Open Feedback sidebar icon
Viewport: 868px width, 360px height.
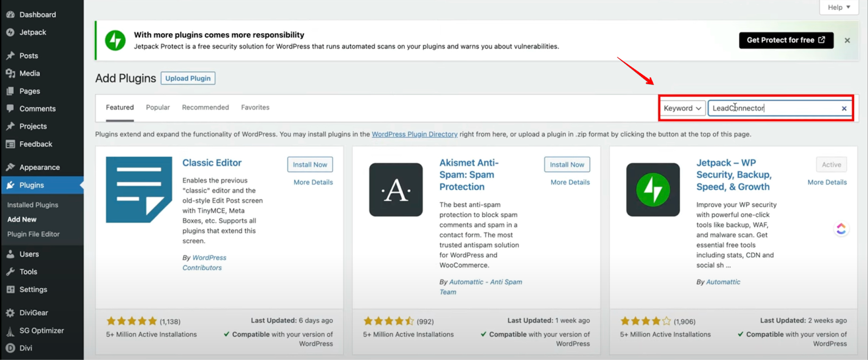click(x=10, y=144)
